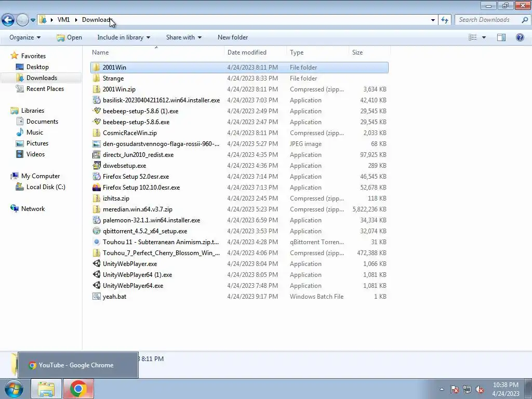532x399 pixels.
Task: Expand the address bar history dropdown
Action: pos(433,20)
